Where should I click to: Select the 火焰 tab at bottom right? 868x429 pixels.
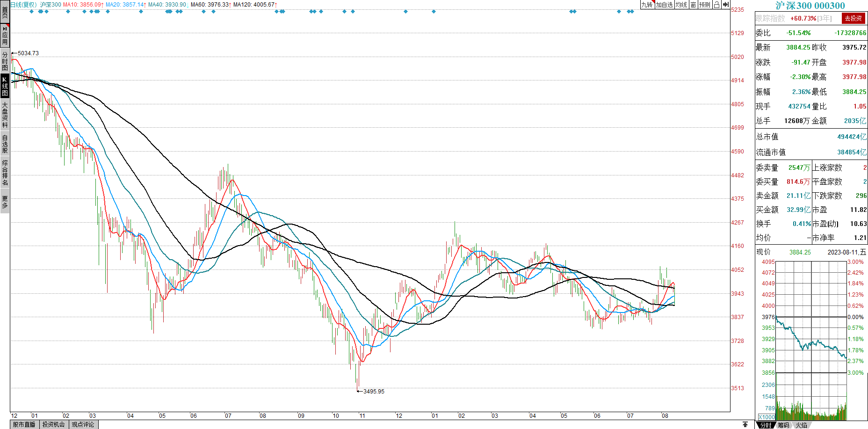tap(802, 425)
